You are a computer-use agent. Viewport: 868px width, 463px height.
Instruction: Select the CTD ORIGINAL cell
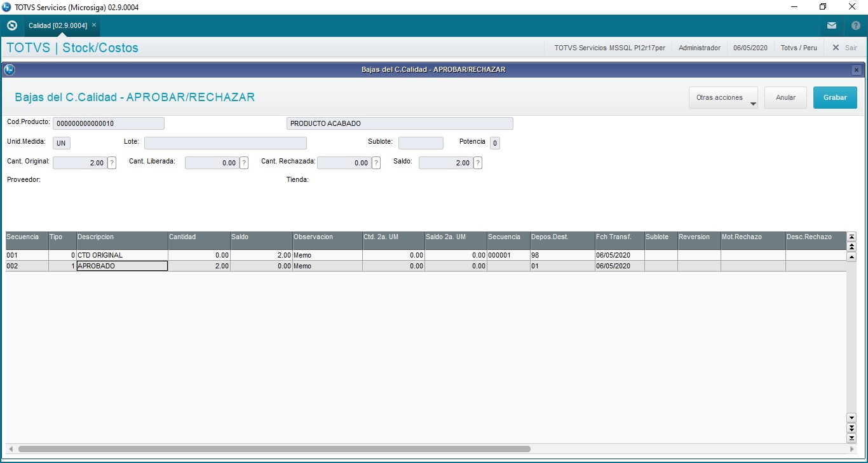pos(122,255)
